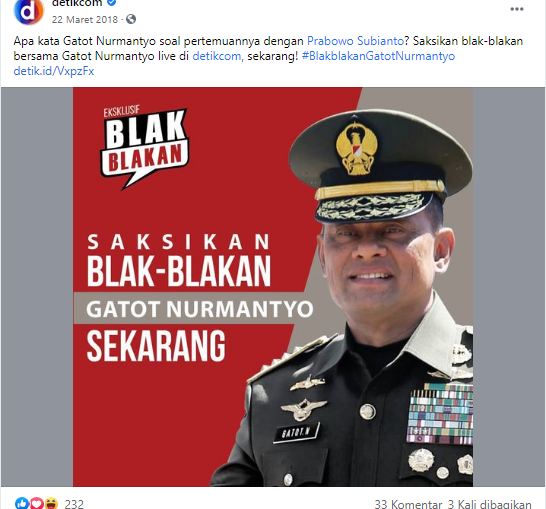Screen dimensions: 546x509
Task: Click the blue verified badge icon
Action: 111,3
